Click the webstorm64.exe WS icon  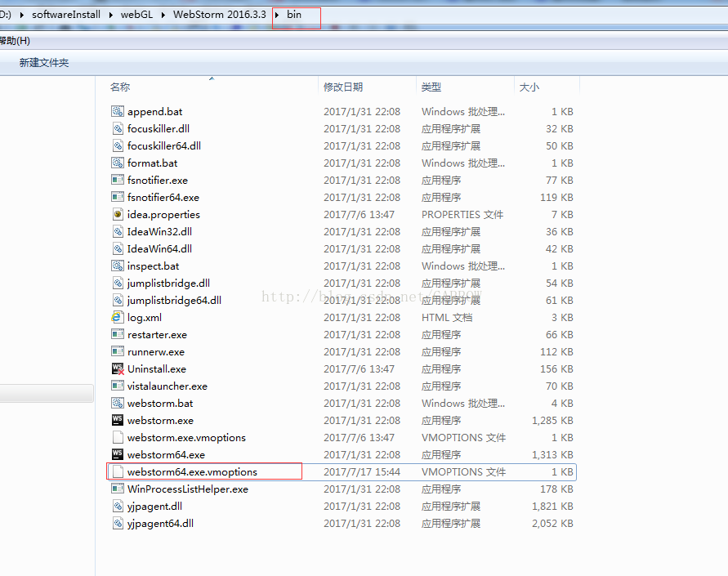tap(118, 455)
